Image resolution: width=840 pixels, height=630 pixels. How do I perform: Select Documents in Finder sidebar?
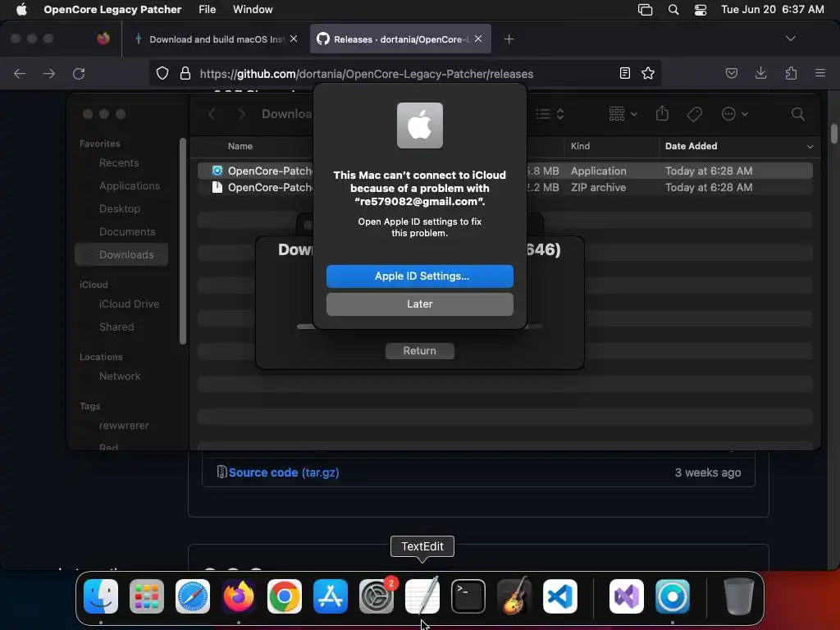[x=127, y=232]
